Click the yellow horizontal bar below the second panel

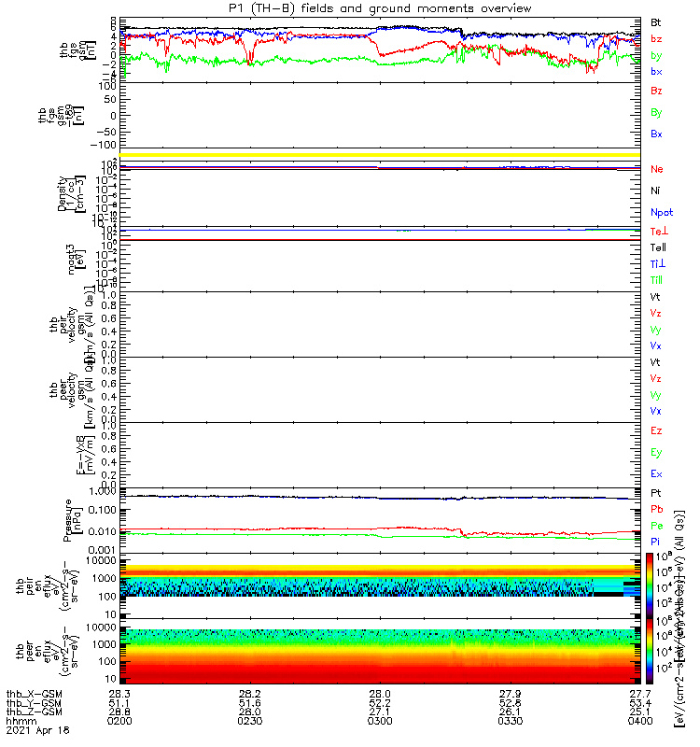380,155
